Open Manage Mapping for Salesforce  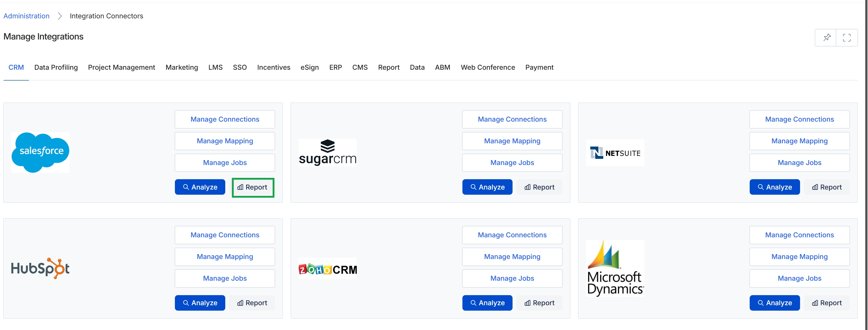[225, 141]
